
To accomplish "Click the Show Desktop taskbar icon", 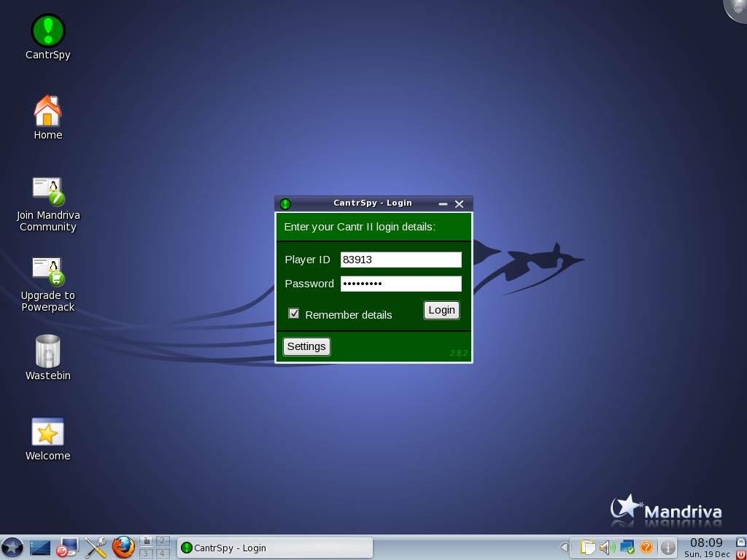I will point(40,548).
